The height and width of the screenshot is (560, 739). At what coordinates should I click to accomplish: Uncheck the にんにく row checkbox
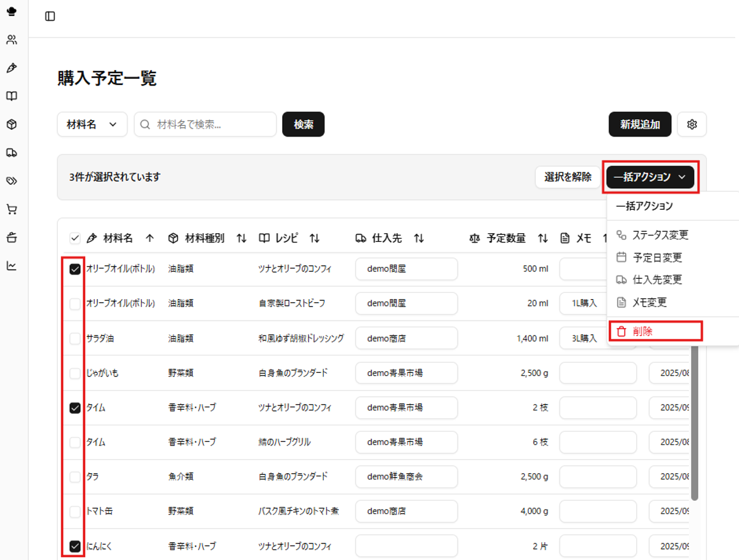[75, 546]
